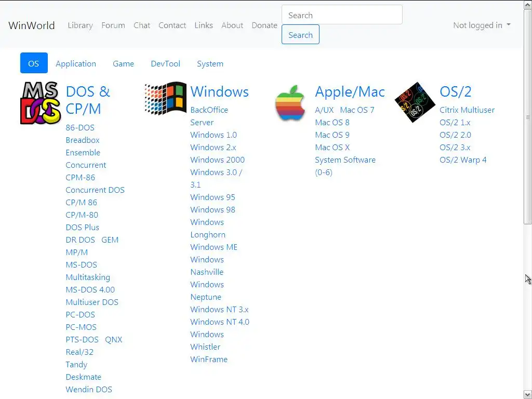Open the Windows 1.0 link
532x399 pixels.
[x=214, y=135]
